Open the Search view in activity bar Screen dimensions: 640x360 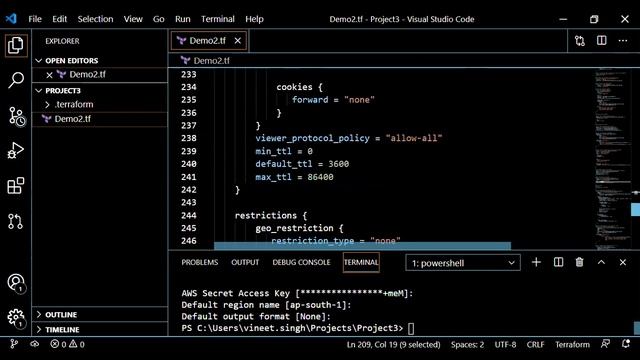click(x=16, y=80)
